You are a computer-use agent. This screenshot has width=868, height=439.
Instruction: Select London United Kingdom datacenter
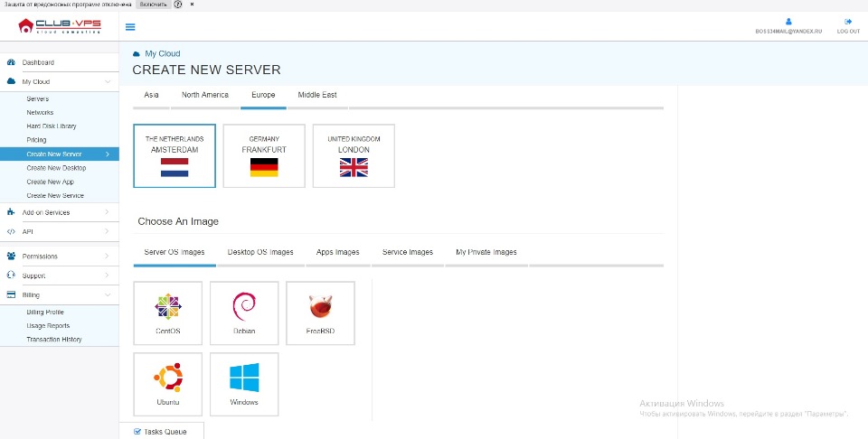pyautogui.click(x=354, y=155)
